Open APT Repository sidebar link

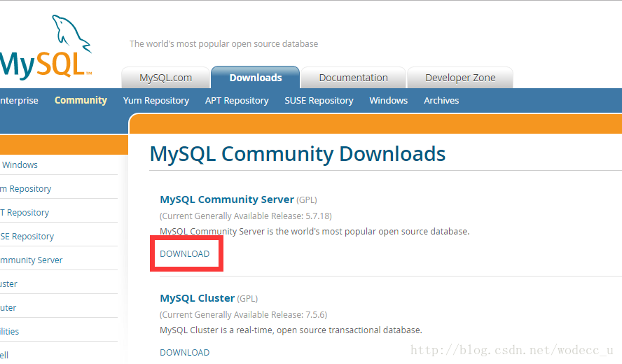tap(25, 213)
